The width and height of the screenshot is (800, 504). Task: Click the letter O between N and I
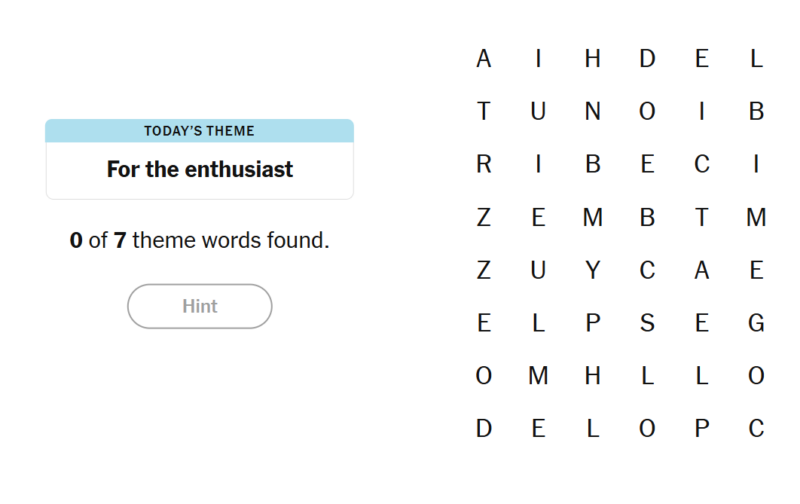point(647,111)
